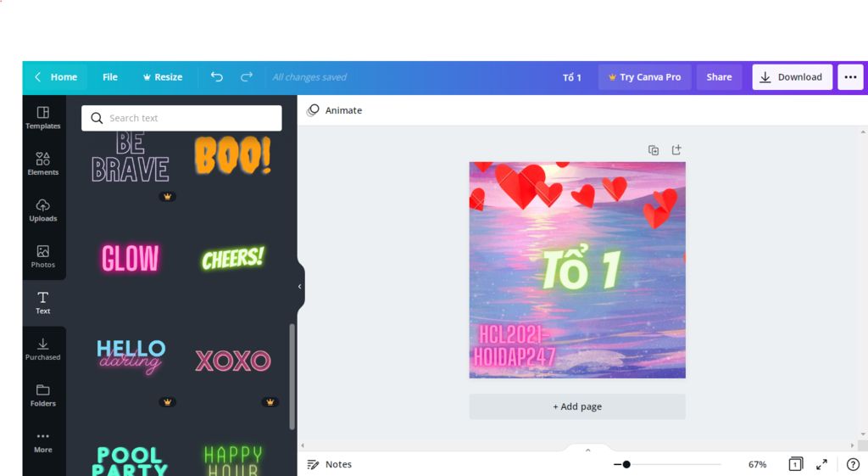Select the Text sidebar tab

pyautogui.click(x=43, y=303)
